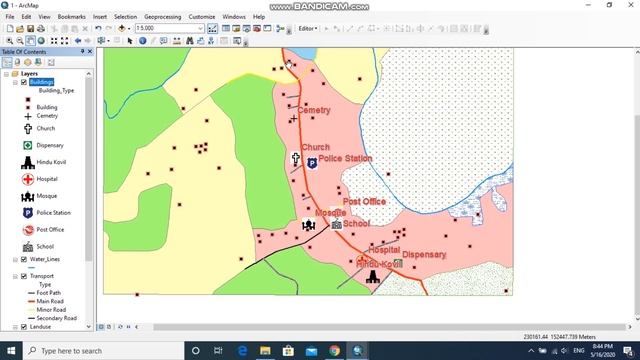Collapse the Buildings layer legend
This screenshot has height=360, width=640.
(15, 82)
